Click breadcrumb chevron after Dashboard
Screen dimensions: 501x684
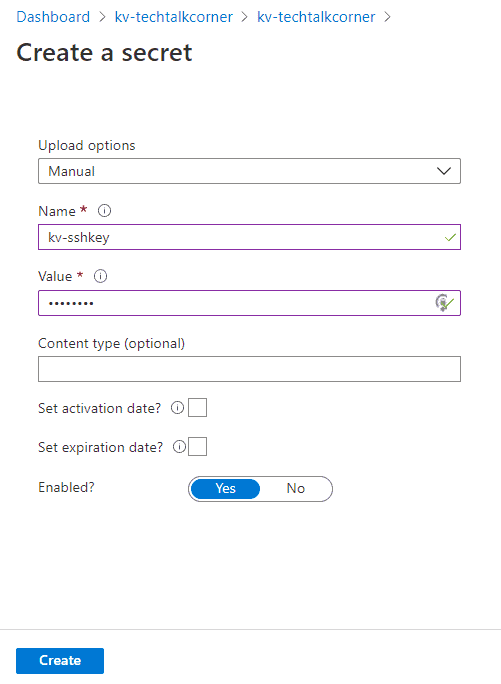click(102, 17)
